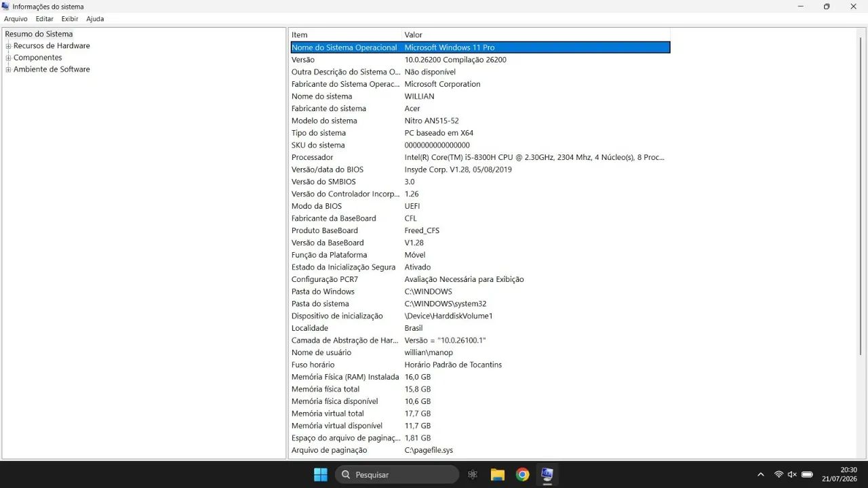Expand Recursos de Hardware tree node
This screenshot has height=488, width=868.
pos(9,46)
